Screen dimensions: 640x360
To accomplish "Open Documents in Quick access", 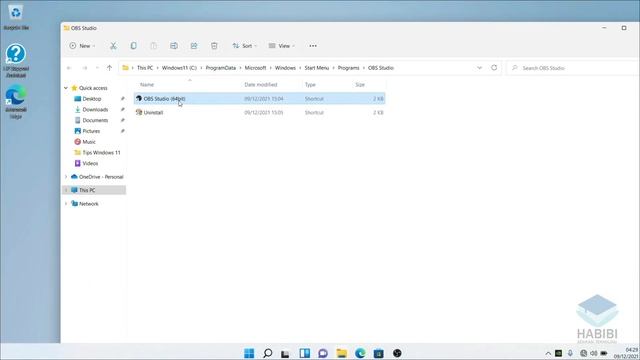I will pos(95,120).
